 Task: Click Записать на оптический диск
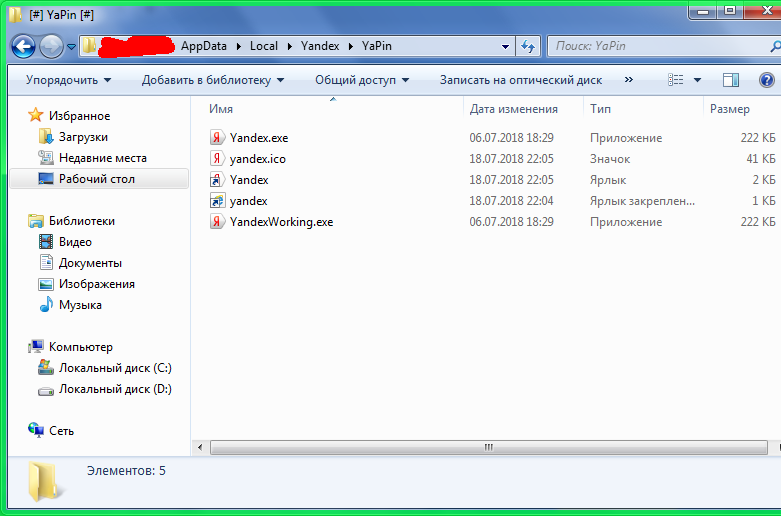tap(521, 80)
